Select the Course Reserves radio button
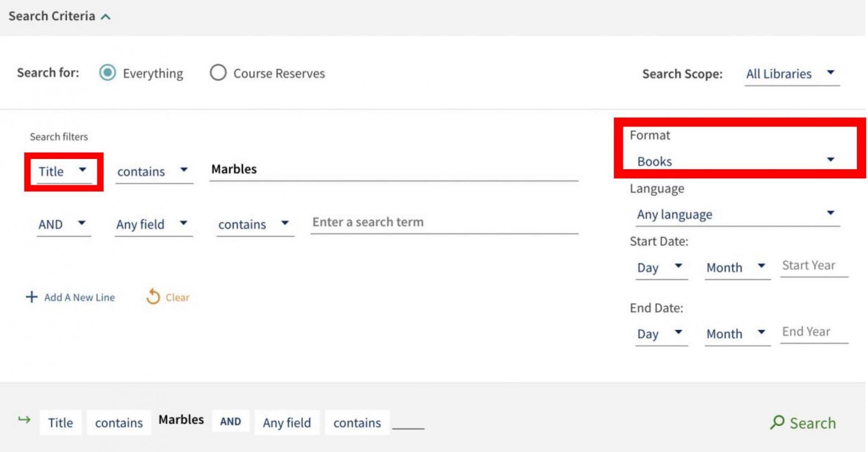This screenshot has height=452, width=868. pyautogui.click(x=218, y=72)
